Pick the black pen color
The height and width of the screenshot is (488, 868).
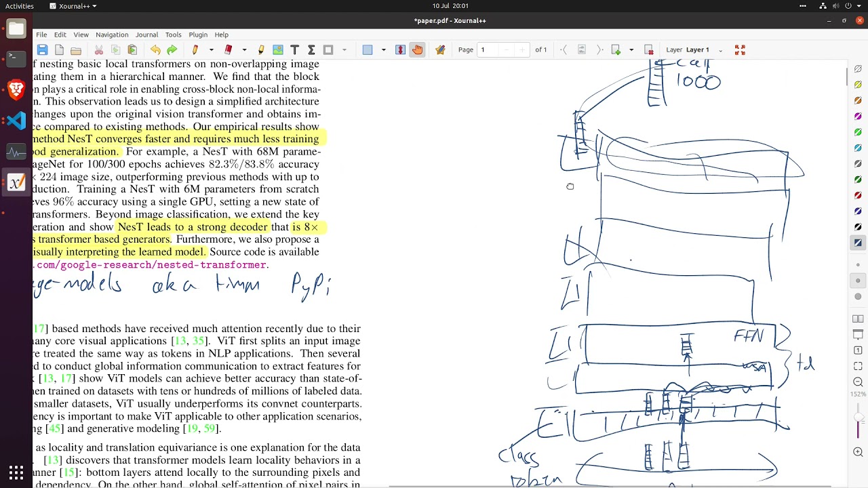[858, 227]
